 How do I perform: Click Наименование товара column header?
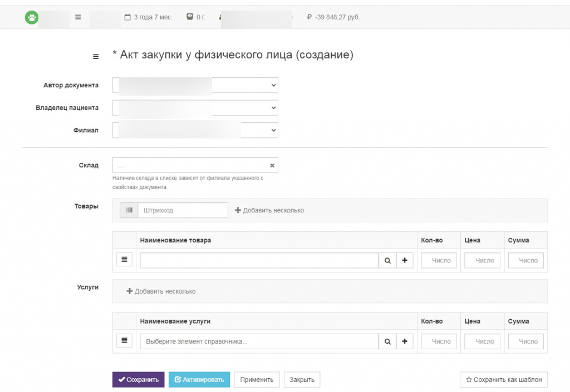point(175,240)
